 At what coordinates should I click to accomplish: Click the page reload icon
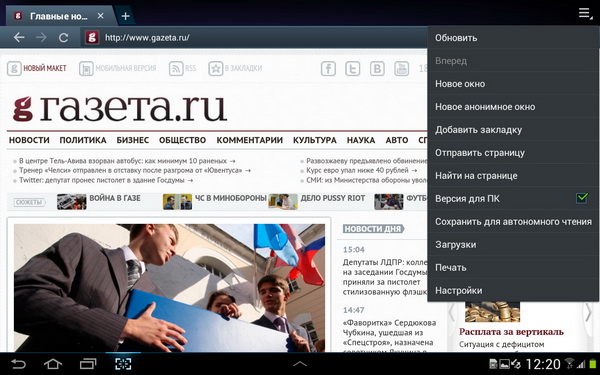[x=64, y=38]
